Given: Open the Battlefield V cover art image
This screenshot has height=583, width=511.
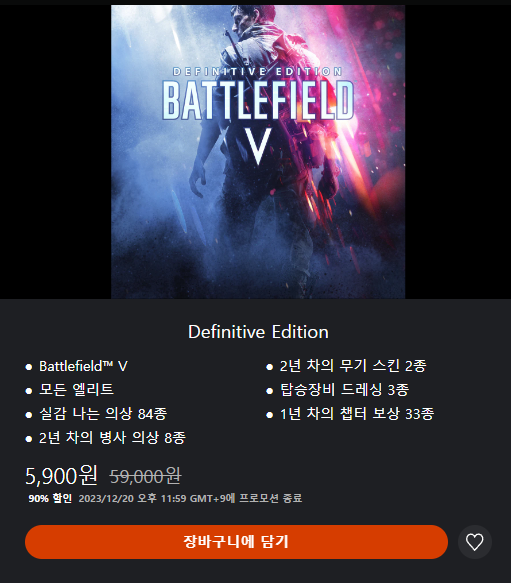Looking at the screenshot, I should (x=258, y=152).
